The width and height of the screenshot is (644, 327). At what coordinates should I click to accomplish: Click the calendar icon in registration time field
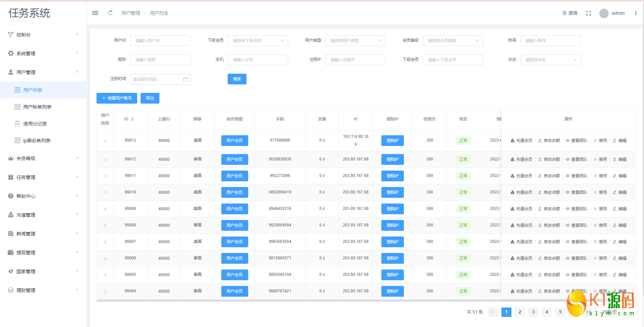point(185,79)
